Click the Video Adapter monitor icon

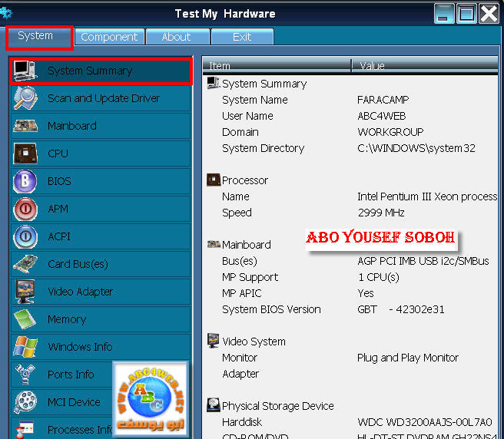click(x=25, y=292)
